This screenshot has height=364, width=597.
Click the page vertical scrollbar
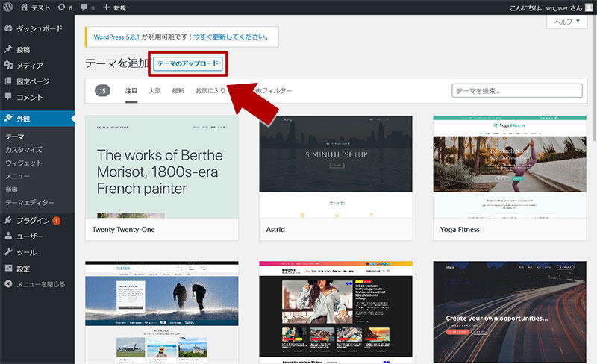point(595,78)
